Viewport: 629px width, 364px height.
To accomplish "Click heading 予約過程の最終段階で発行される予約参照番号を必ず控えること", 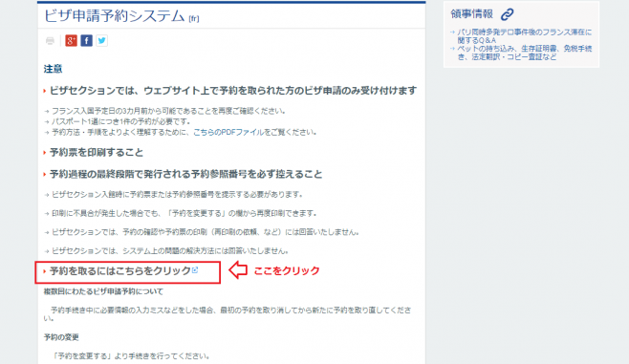I will coord(185,175).
